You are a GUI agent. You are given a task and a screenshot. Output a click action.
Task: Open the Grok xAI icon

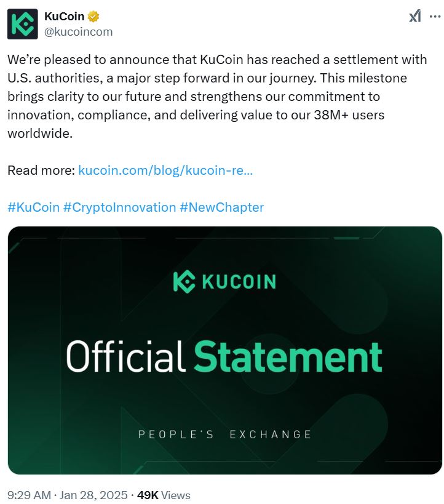415,17
